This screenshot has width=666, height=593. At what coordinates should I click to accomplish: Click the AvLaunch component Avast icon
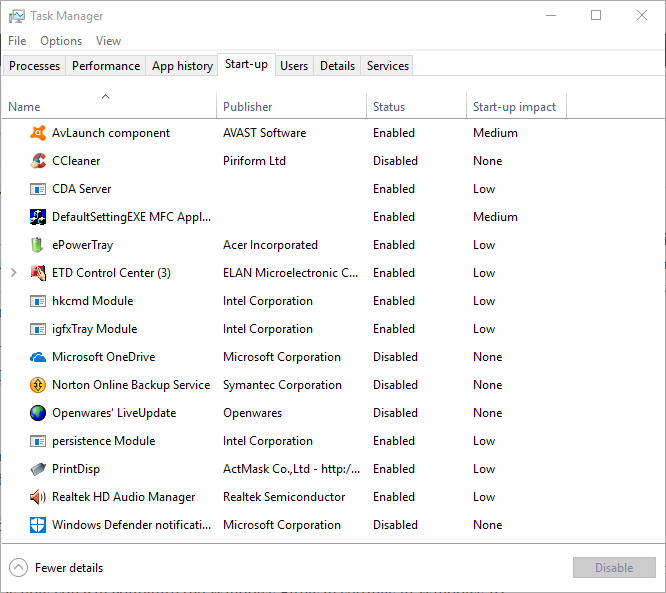[38, 133]
